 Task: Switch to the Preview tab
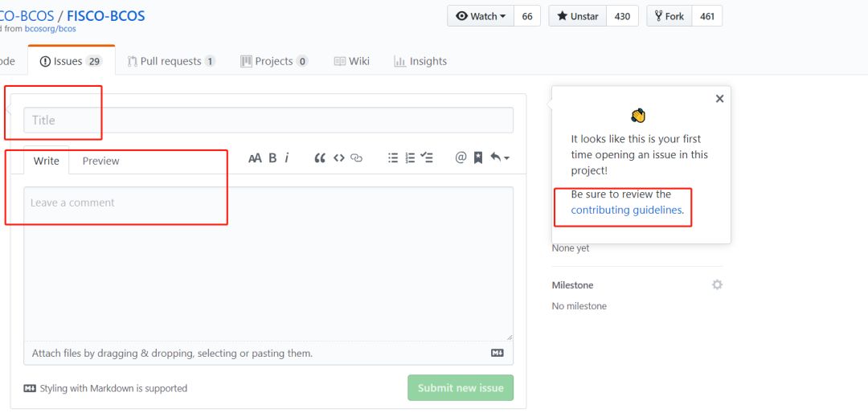coord(100,161)
